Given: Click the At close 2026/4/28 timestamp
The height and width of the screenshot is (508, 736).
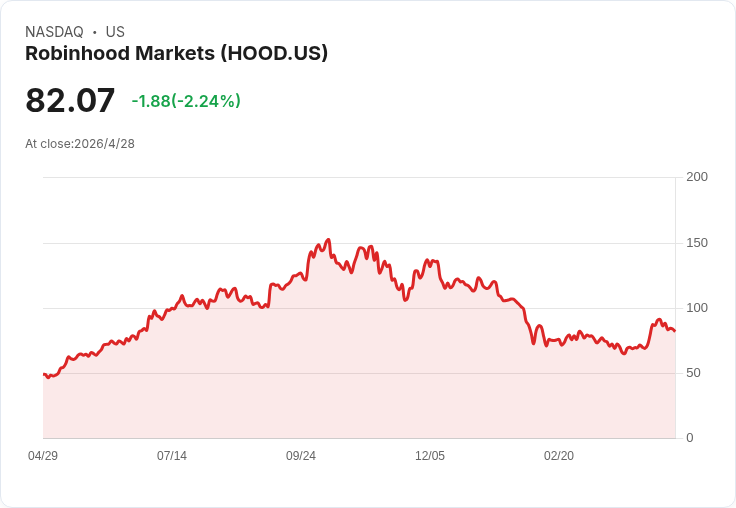Looking at the screenshot, I should click(80, 143).
